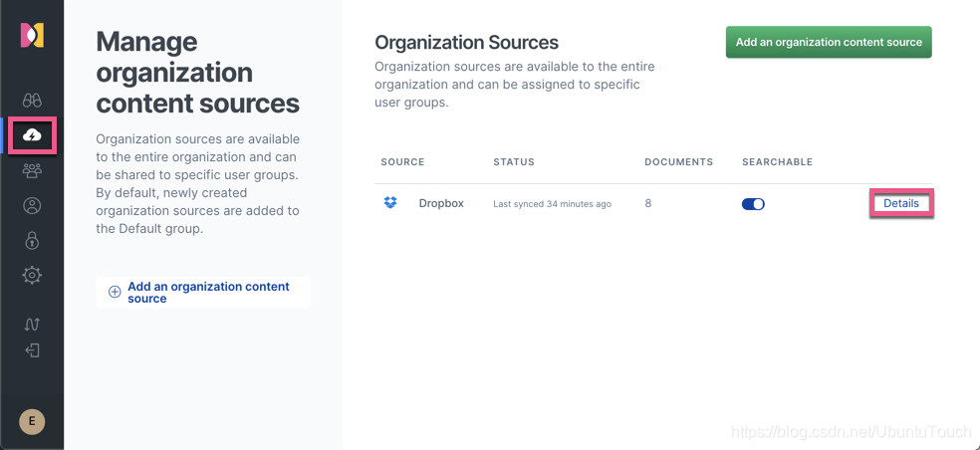Screen dimensions: 980x450
Task: Click the plus icon beside add source link
Action: coord(115,292)
